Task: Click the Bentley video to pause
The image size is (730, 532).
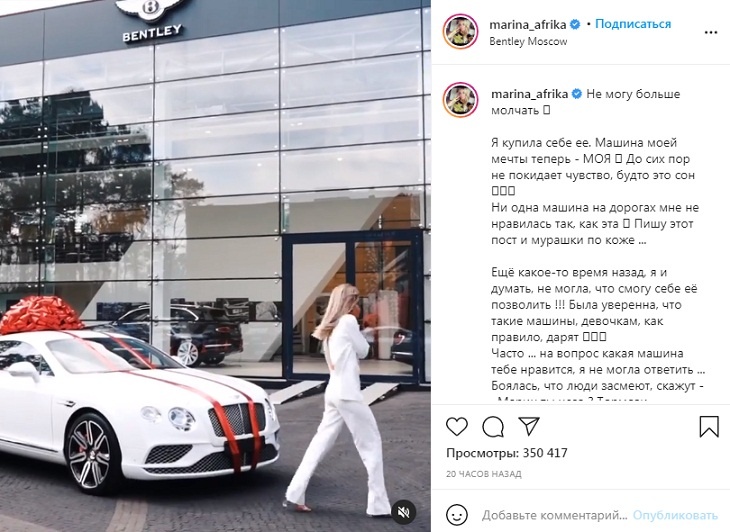Action: [x=215, y=266]
